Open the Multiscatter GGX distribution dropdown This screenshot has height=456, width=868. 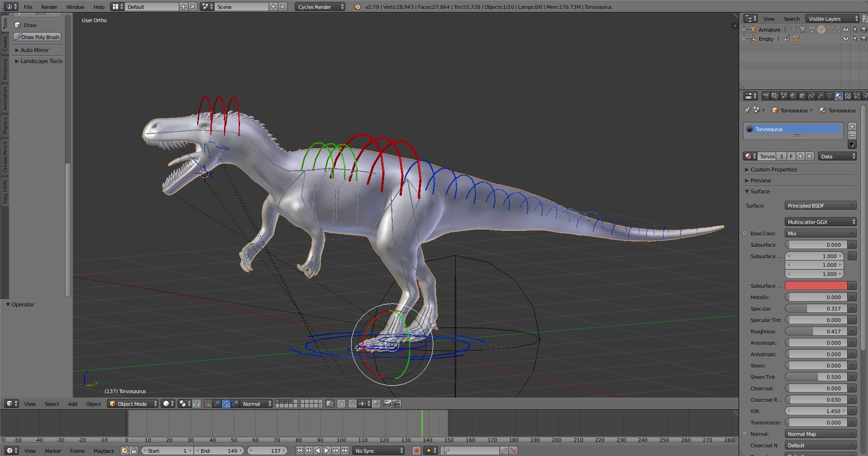821,222
